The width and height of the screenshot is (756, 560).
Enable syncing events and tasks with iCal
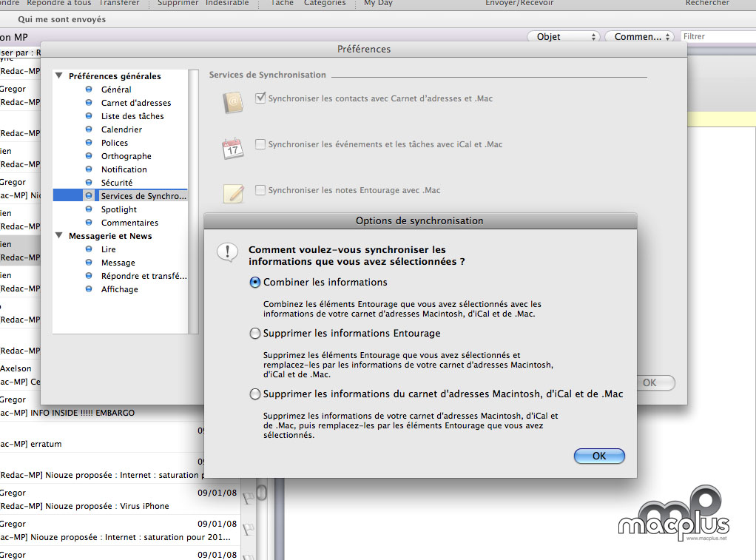coord(260,144)
